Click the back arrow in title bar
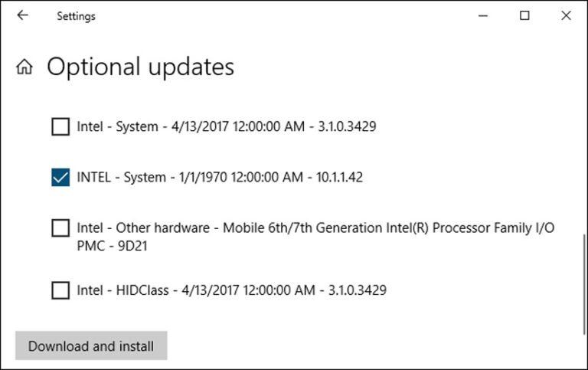The height and width of the screenshot is (370, 588). tap(22, 15)
